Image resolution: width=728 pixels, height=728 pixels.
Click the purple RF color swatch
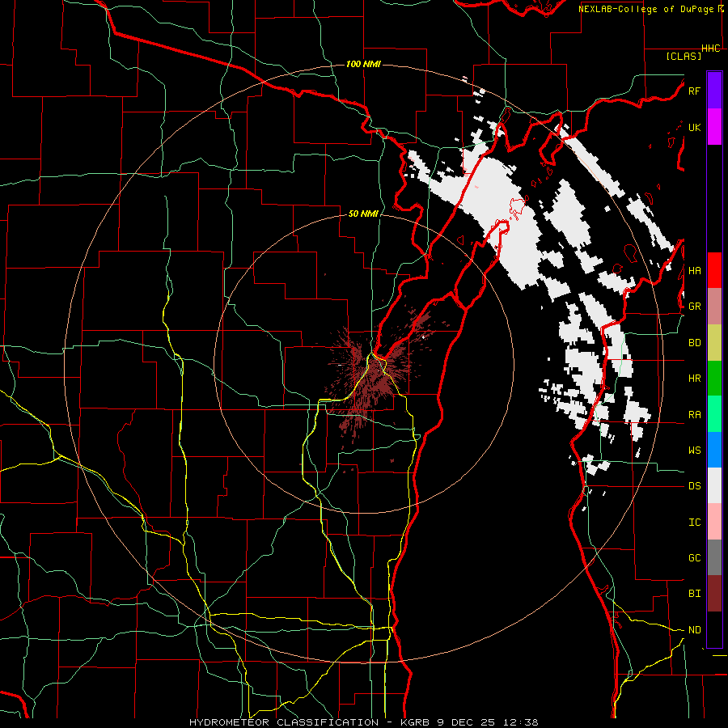pyautogui.click(x=714, y=90)
